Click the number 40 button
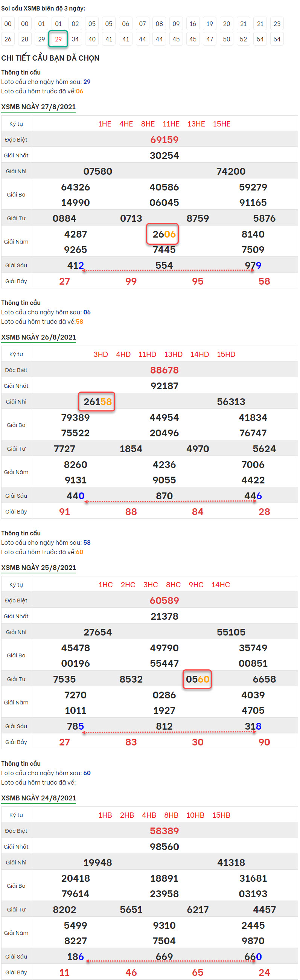This screenshot has width=300, height=980. click(x=92, y=39)
